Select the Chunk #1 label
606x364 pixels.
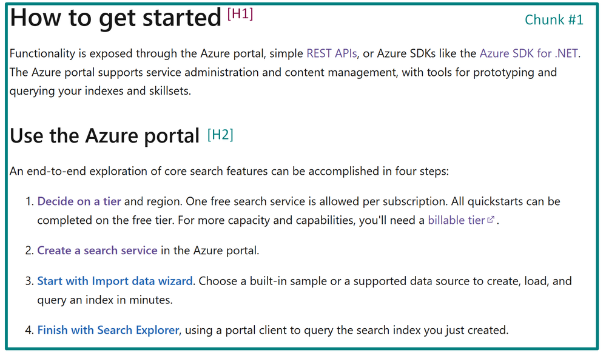click(554, 19)
